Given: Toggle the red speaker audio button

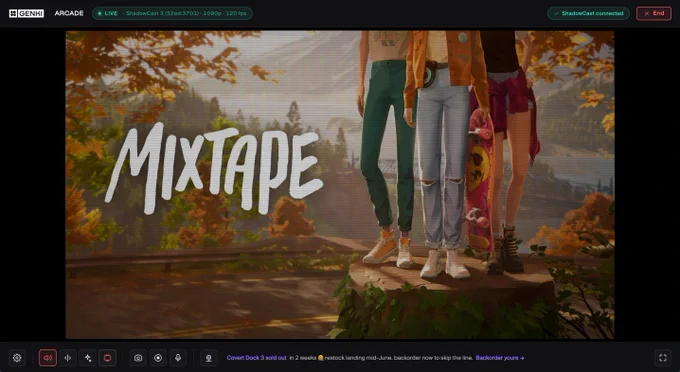Looking at the screenshot, I should [48, 358].
